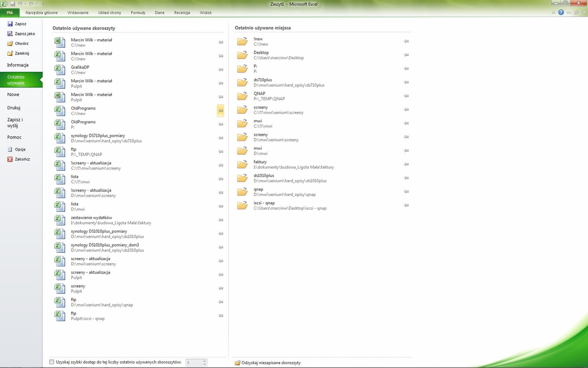The image size is (588, 368).
Task: Open the Pomoc section
Action: tap(14, 137)
